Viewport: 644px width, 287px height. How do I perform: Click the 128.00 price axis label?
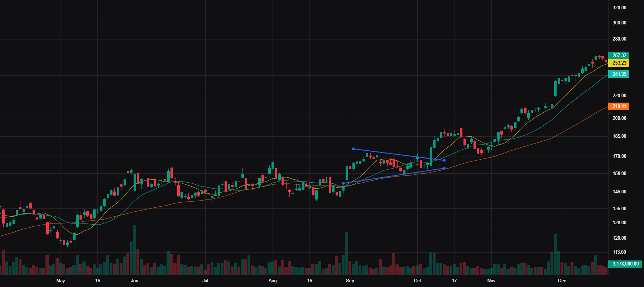click(x=619, y=222)
